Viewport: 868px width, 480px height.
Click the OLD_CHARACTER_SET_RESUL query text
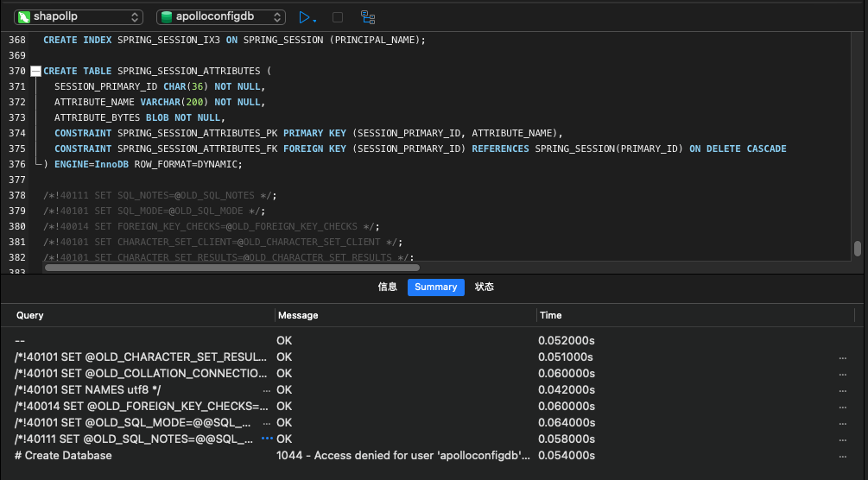[x=141, y=357]
